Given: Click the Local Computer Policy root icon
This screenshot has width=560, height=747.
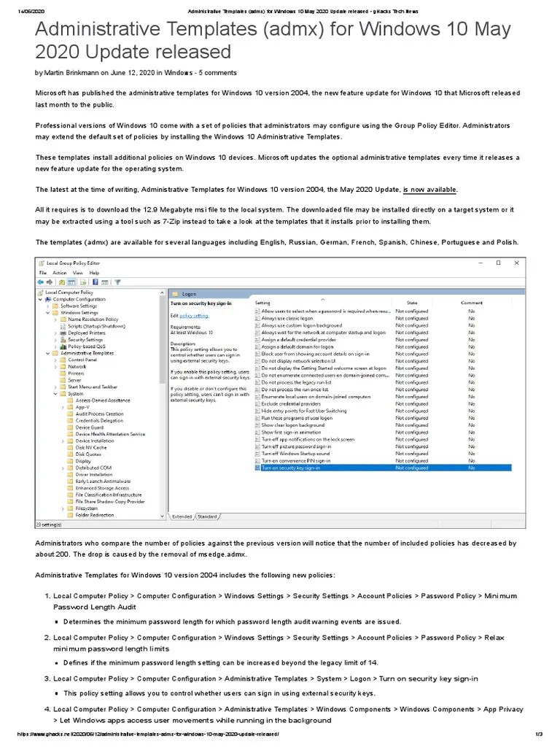Looking at the screenshot, I should (x=41, y=293).
